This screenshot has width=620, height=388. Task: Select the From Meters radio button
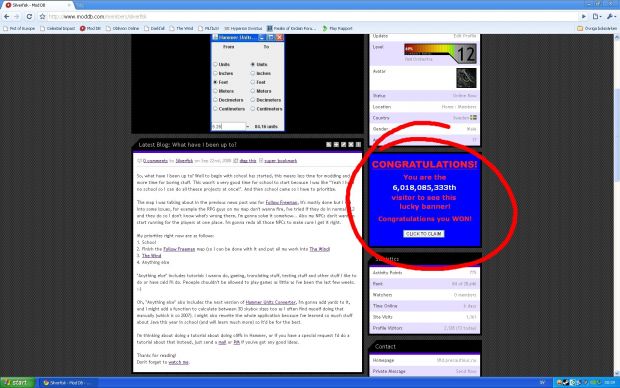pyautogui.click(x=215, y=91)
